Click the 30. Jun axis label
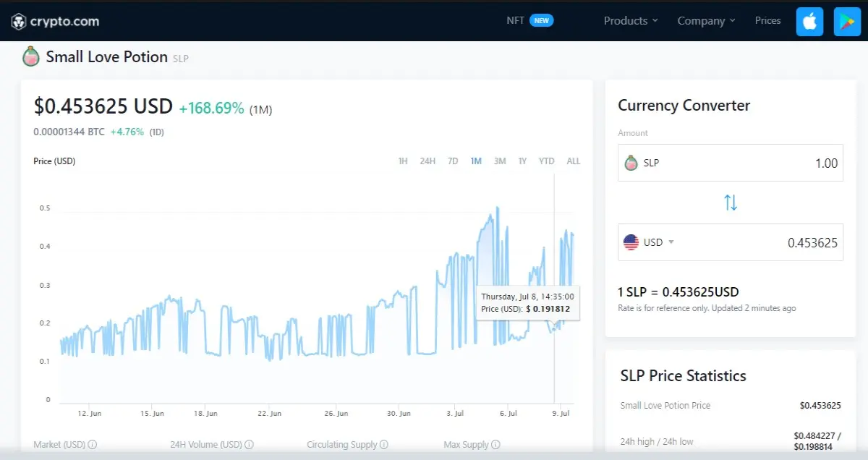Image resolution: width=868 pixels, height=460 pixels. click(x=399, y=414)
